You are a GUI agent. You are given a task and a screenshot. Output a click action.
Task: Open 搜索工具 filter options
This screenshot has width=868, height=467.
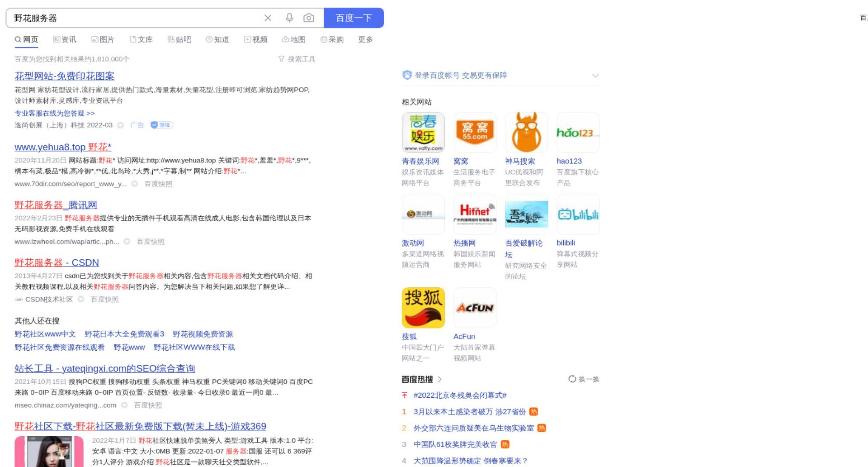click(297, 59)
